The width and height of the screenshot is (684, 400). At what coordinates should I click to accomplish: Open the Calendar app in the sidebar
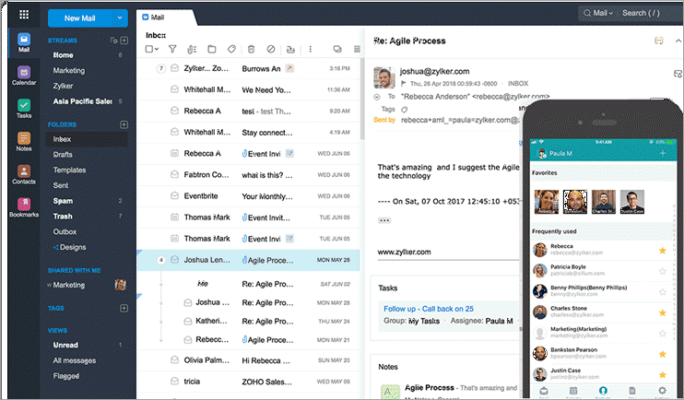coord(24,76)
